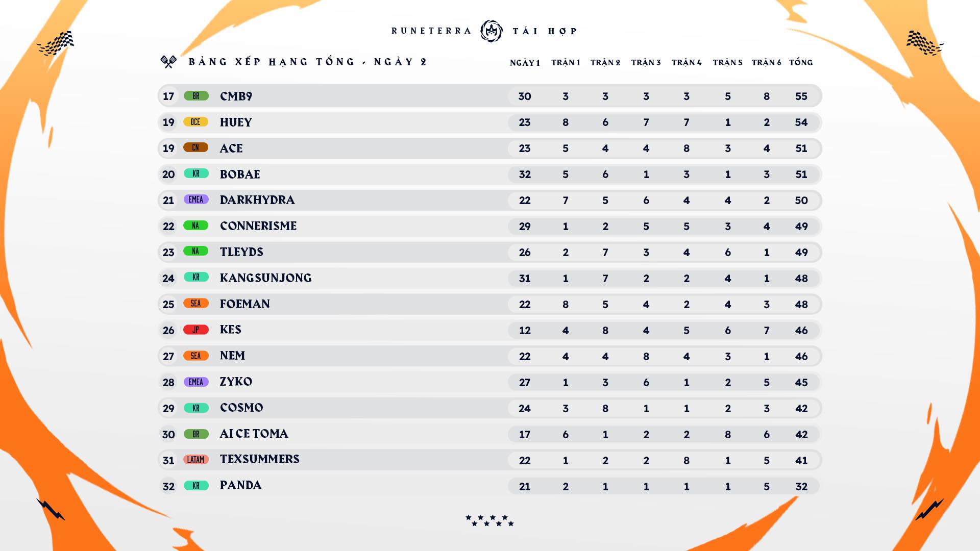Click the OCE region badge beside HUEY
980x551 pixels.
point(196,122)
